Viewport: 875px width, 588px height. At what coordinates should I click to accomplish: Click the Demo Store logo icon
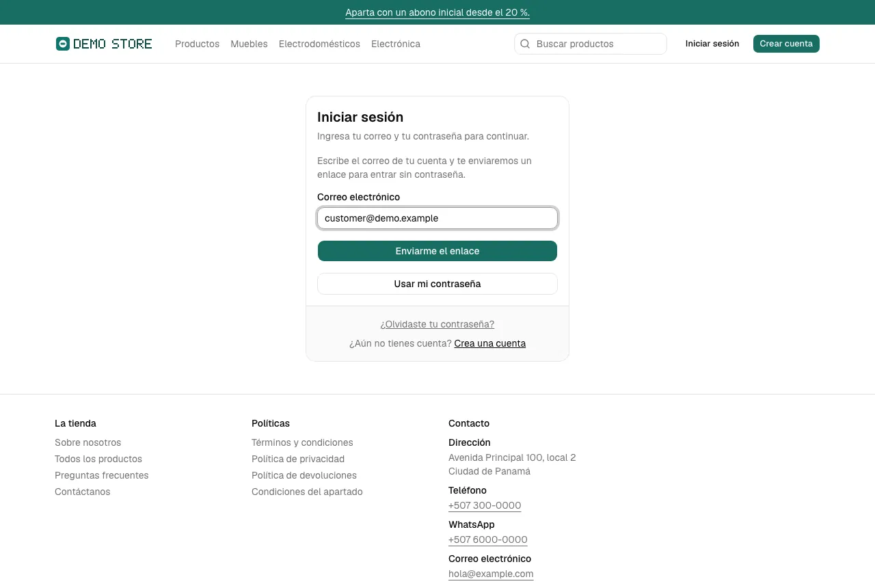63,44
